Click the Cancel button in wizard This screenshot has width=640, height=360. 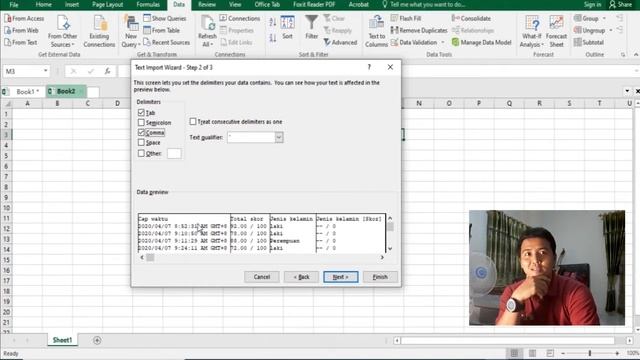[x=262, y=277]
